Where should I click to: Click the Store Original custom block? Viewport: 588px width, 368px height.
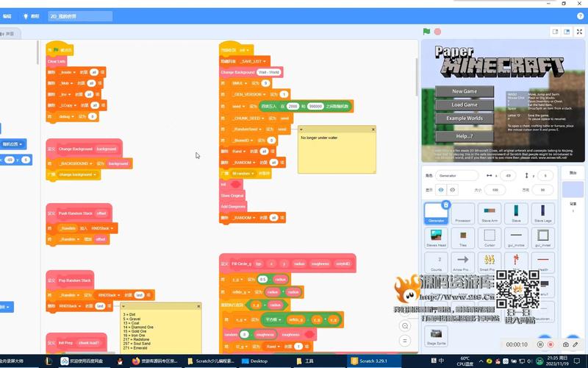(x=232, y=196)
